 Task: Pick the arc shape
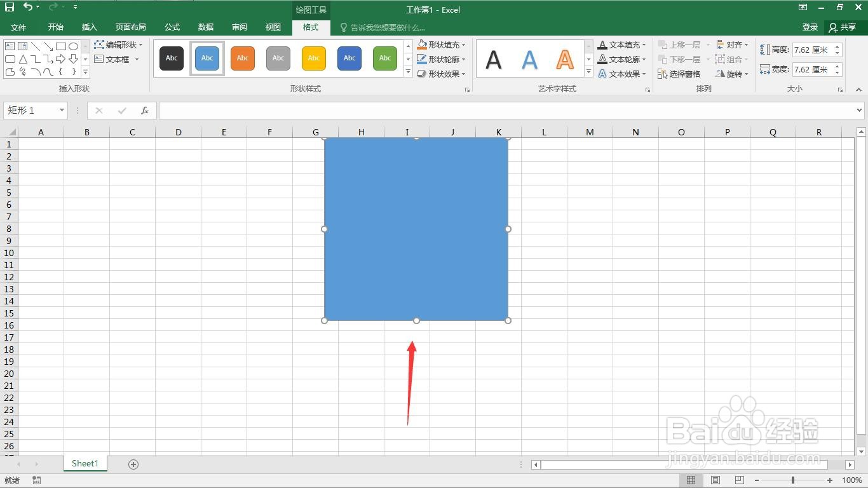coord(36,72)
